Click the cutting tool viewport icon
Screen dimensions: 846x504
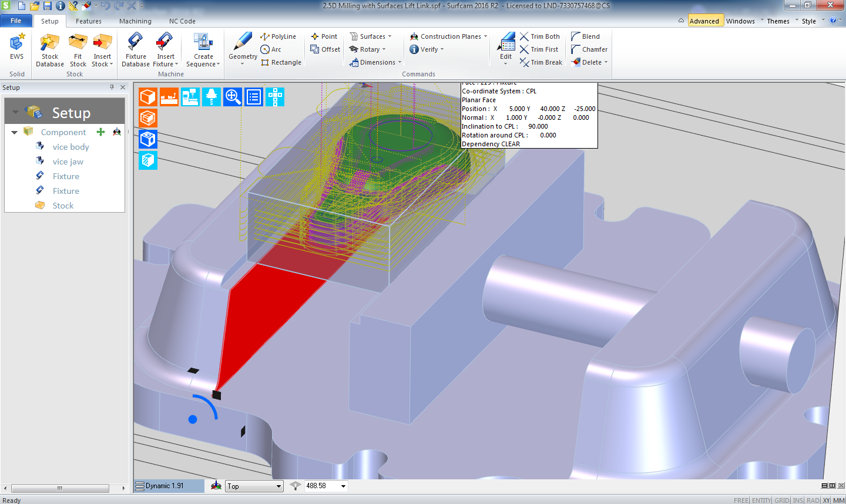[211, 97]
